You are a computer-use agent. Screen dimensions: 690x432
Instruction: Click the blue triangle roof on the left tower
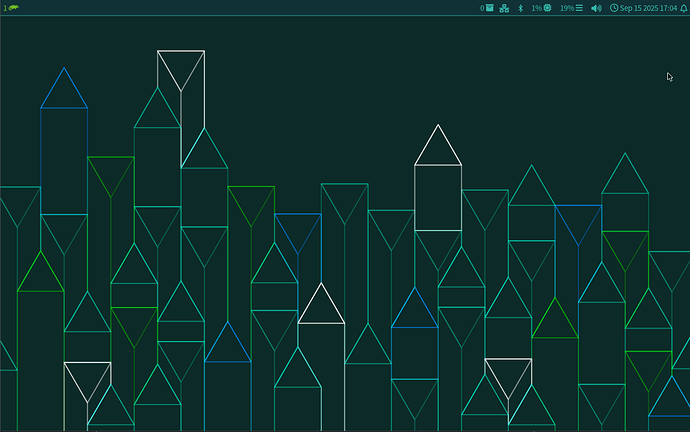tap(64, 93)
